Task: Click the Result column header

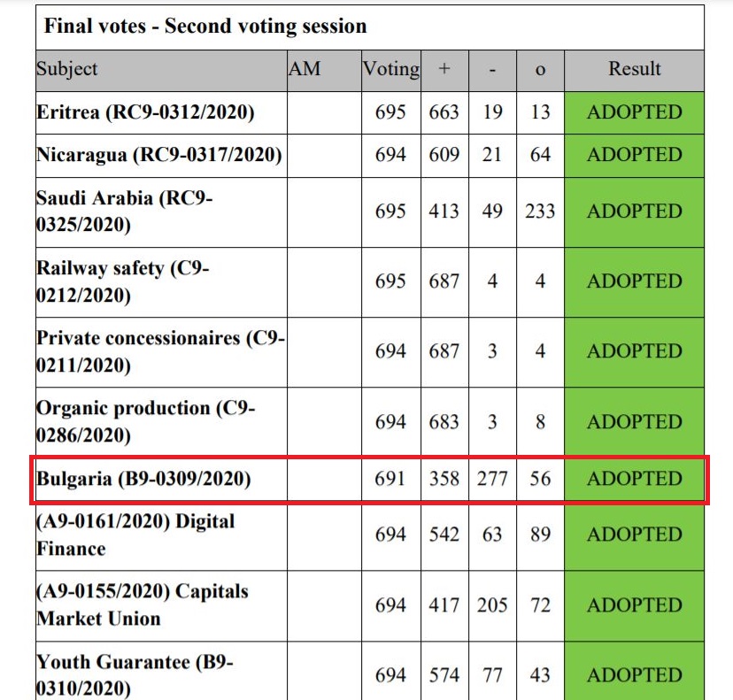Action: [634, 71]
